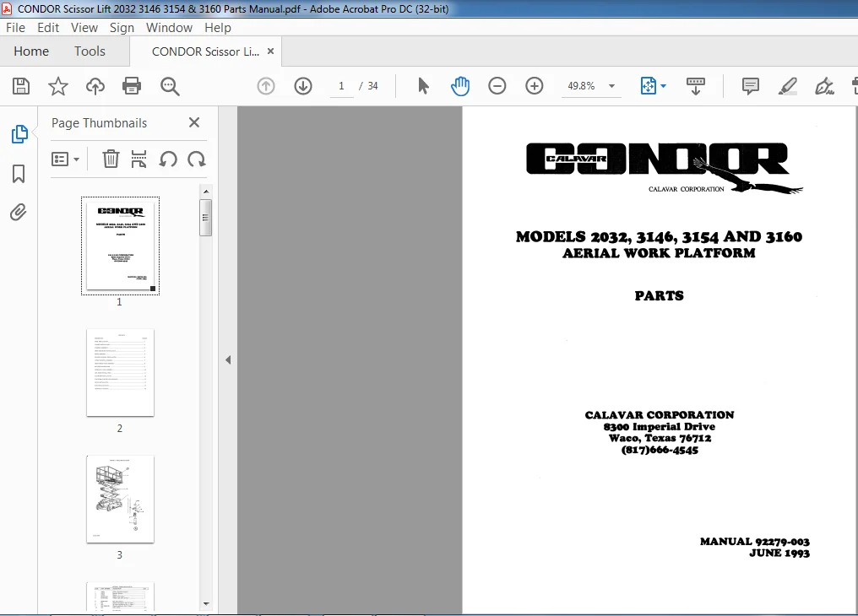Screen dimensions: 858x616
Task: Click the Save file icon
Action: click(x=21, y=86)
